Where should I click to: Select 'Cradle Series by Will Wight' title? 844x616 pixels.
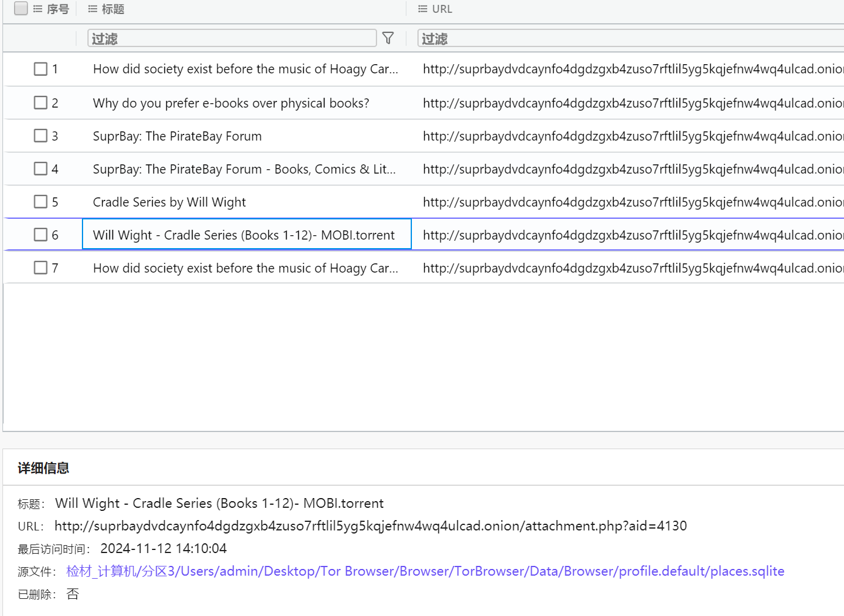(169, 202)
